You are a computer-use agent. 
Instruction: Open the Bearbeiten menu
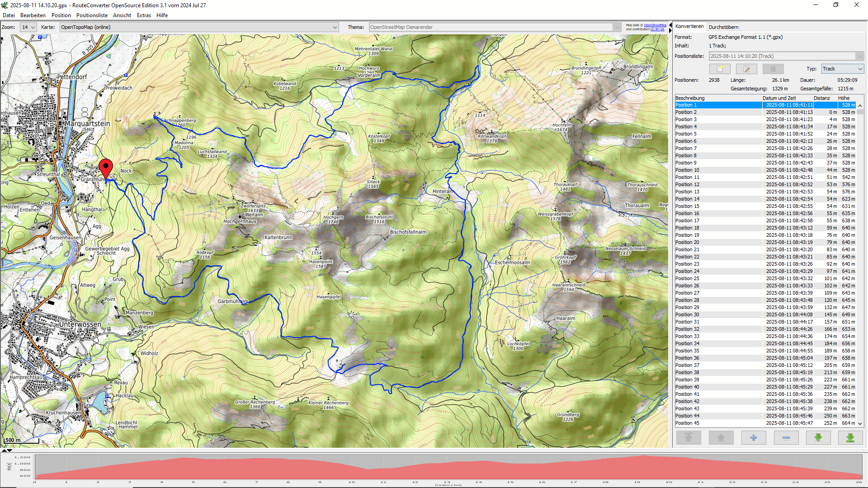point(33,15)
